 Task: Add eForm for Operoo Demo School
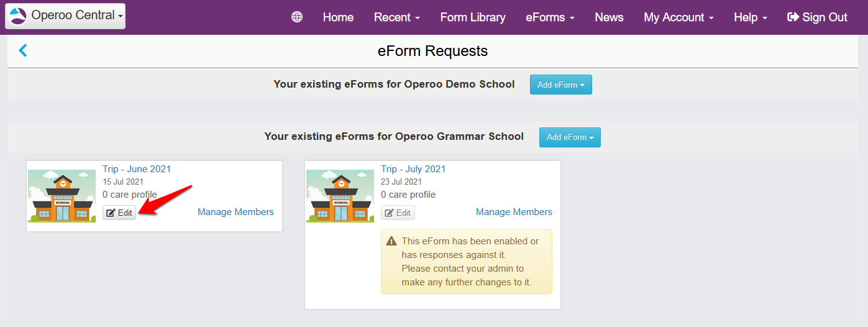[x=560, y=85]
